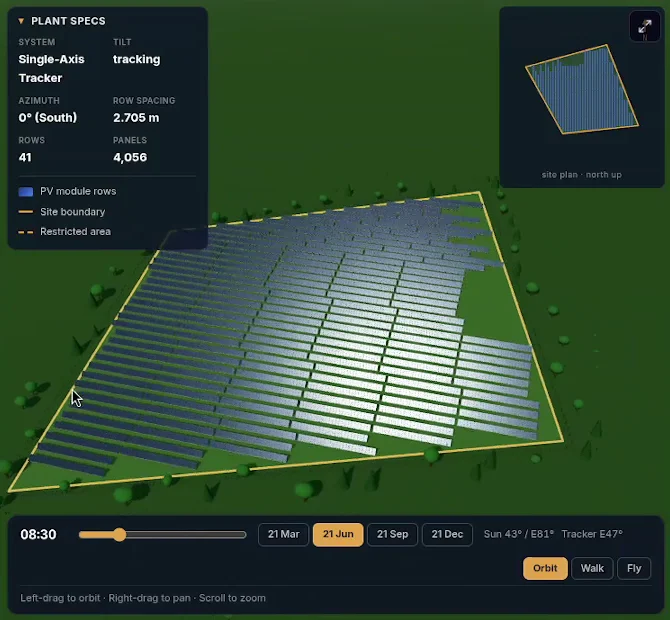Click the Sun 43° / E81° readout

(x=519, y=534)
